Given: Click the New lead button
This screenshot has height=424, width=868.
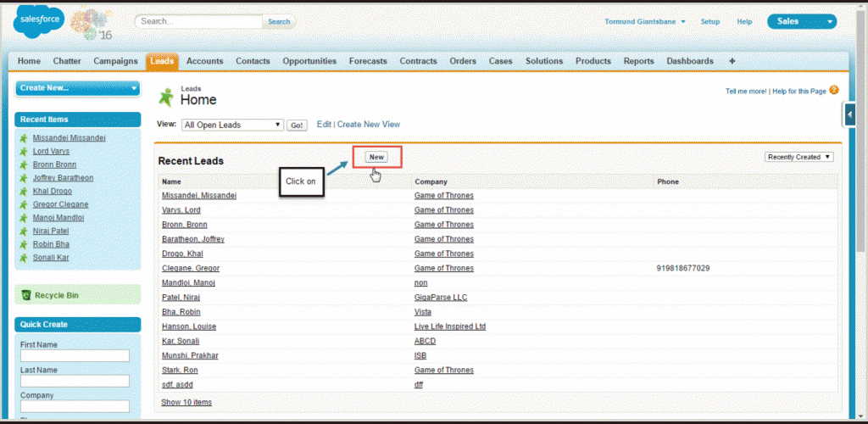Looking at the screenshot, I should (376, 157).
